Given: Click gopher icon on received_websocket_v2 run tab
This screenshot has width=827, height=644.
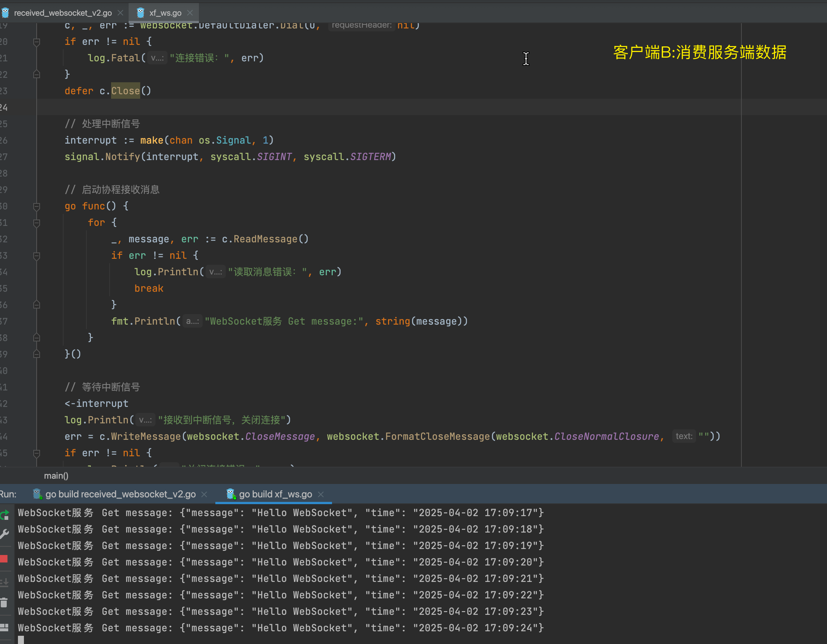Looking at the screenshot, I should coord(37,494).
